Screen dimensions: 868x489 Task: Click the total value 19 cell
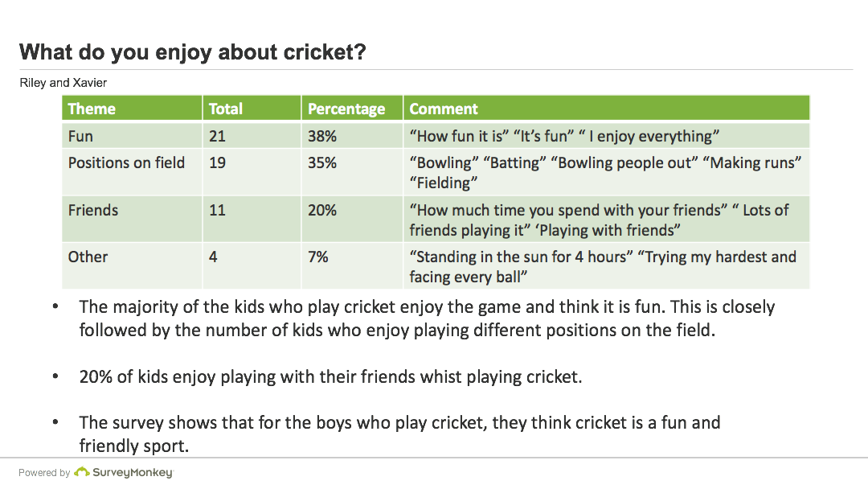pyautogui.click(x=217, y=162)
